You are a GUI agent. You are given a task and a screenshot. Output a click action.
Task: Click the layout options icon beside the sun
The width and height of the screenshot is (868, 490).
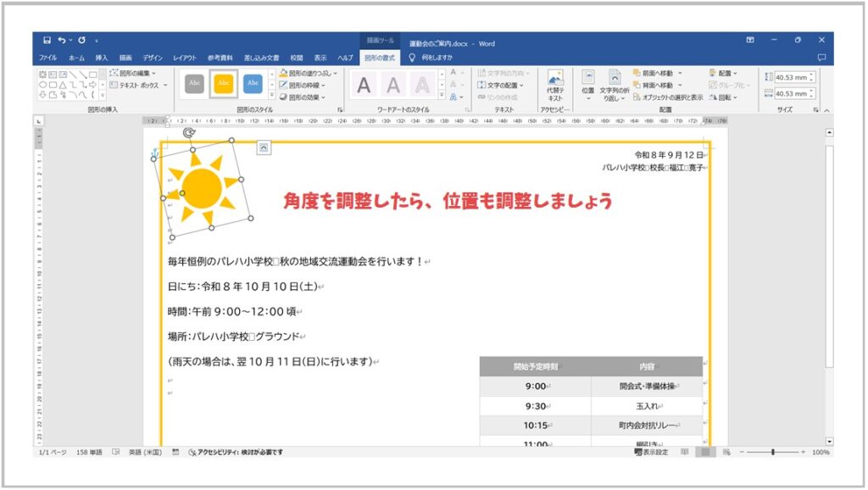pos(264,148)
